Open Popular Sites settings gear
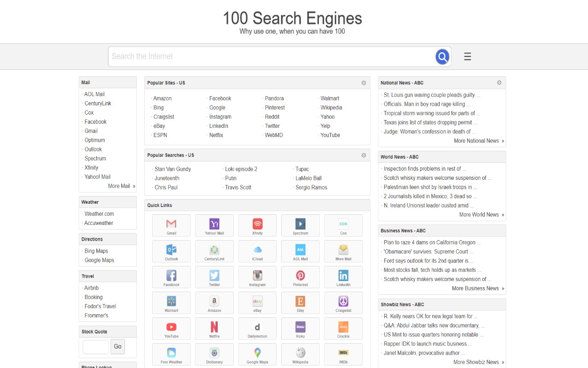The image size is (588, 368). pyautogui.click(x=364, y=83)
